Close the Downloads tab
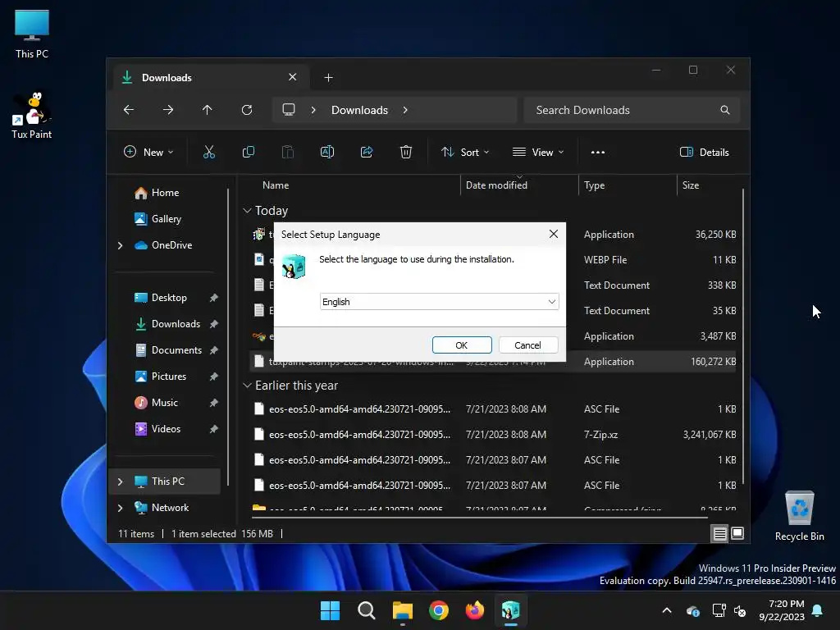 [293, 77]
